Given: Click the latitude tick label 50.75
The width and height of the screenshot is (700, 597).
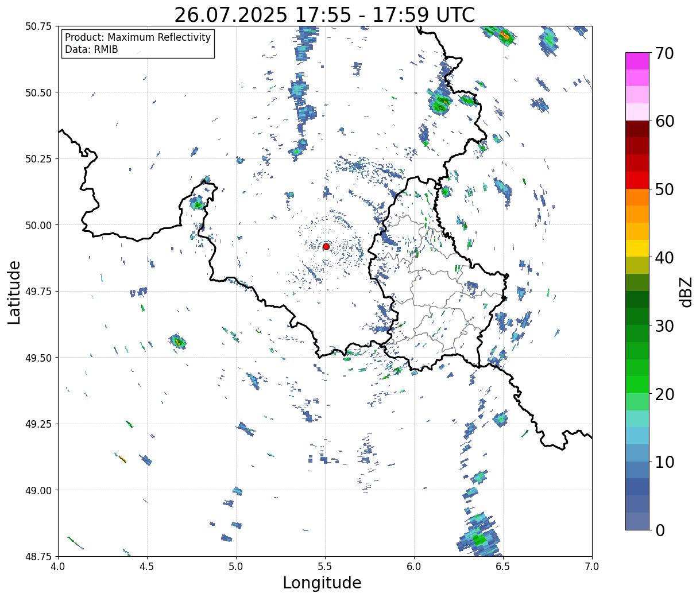Looking at the screenshot, I should tap(39, 26).
